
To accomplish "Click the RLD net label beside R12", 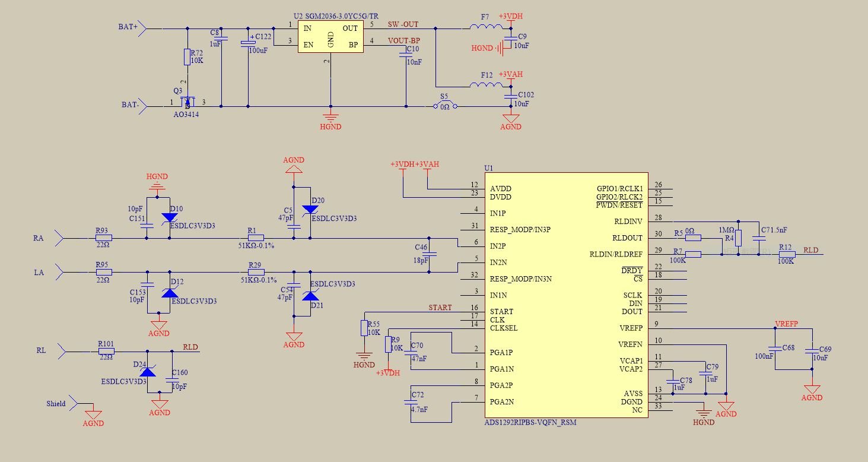I will 810,250.
